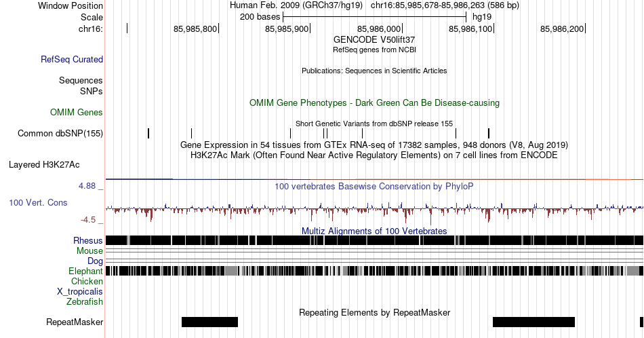
Task: Click the Scale track label
Action: point(92,17)
